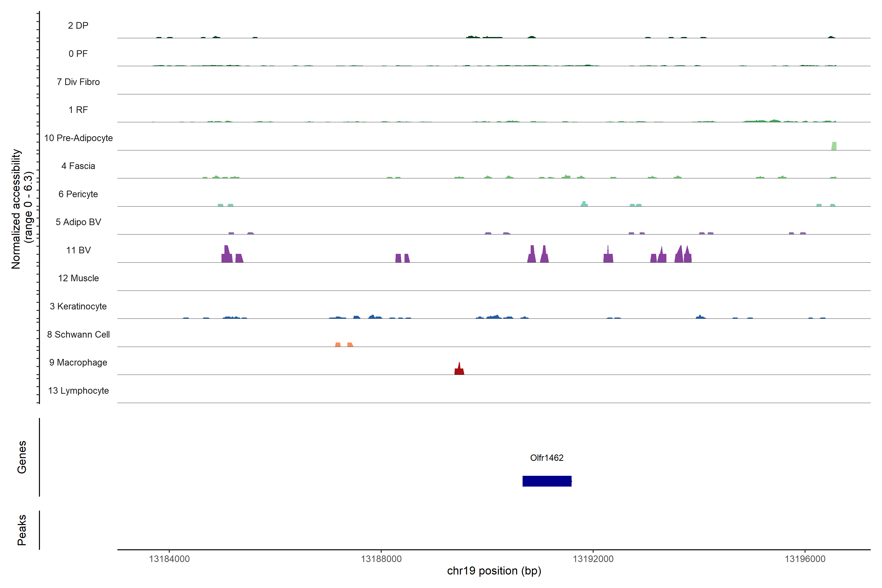The height and width of the screenshot is (588, 882).
Task: Select the '11 BV' track label
Action: 78,250
